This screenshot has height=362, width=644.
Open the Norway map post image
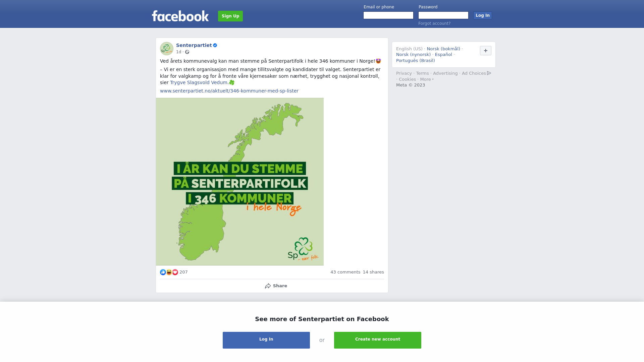click(240, 182)
